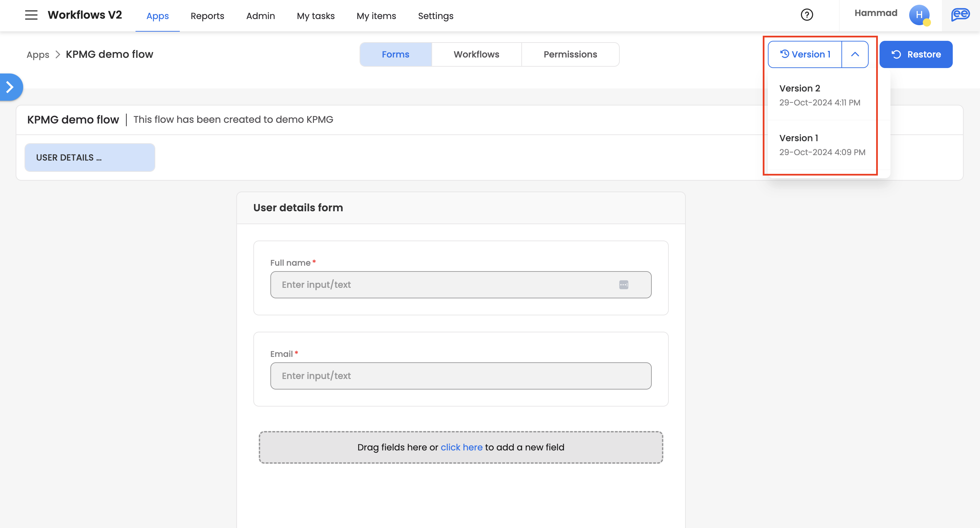
Task: Select the Forms tab
Action: click(395, 54)
